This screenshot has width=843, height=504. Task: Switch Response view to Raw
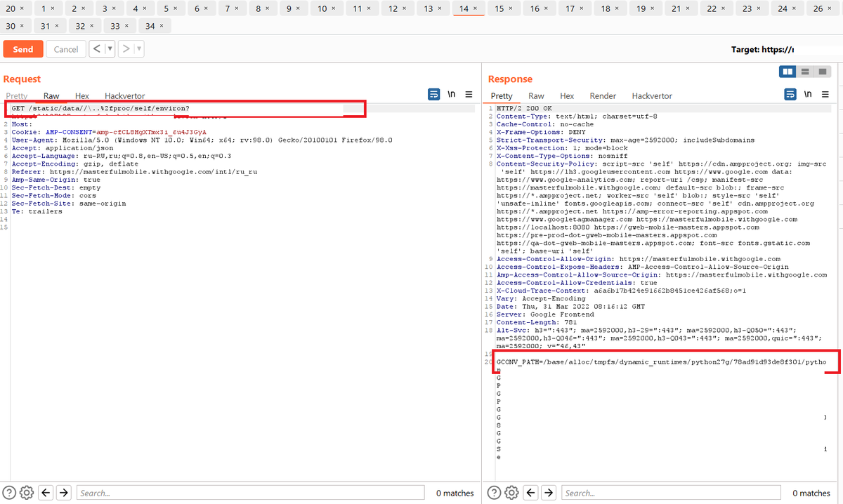click(x=536, y=96)
